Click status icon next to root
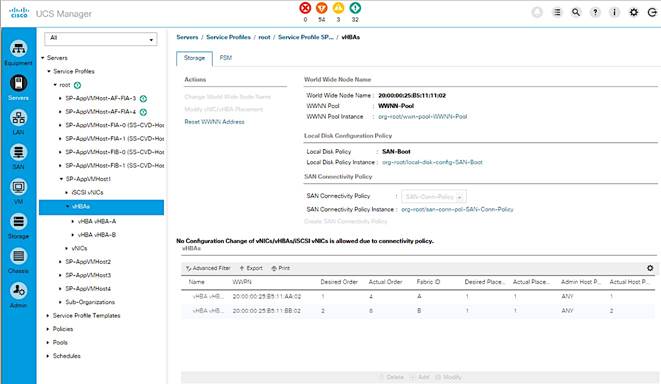 (78, 85)
